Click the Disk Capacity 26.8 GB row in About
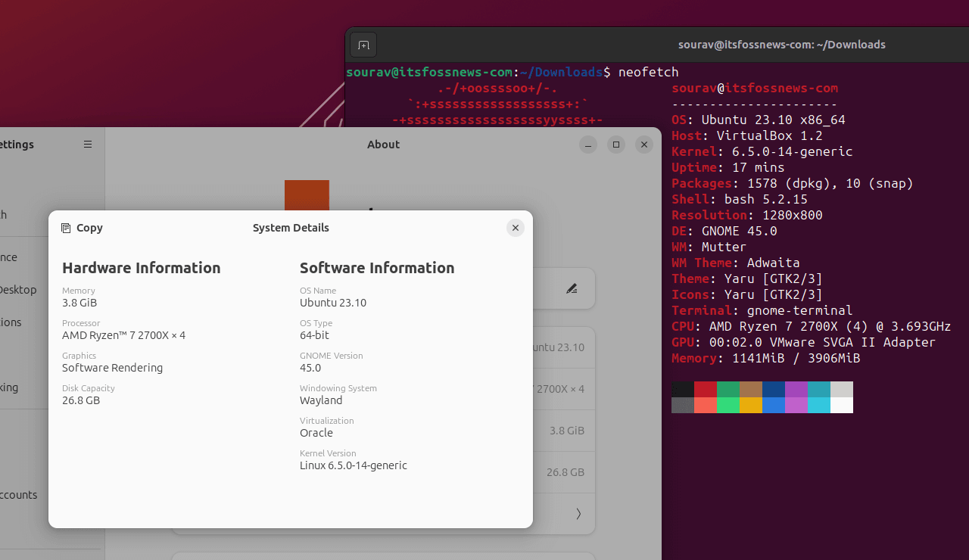The image size is (969, 560). click(564, 472)
